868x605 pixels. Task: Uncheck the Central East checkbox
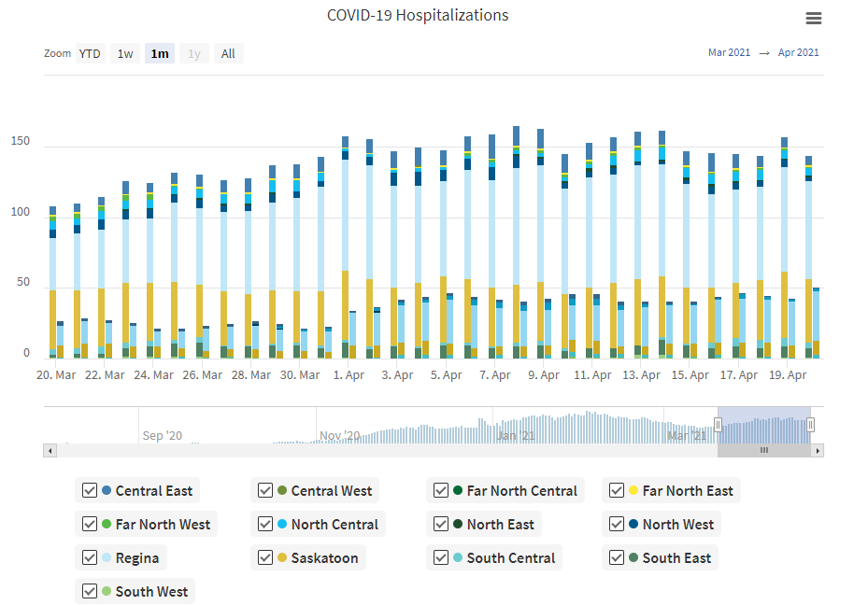point(90,490)
